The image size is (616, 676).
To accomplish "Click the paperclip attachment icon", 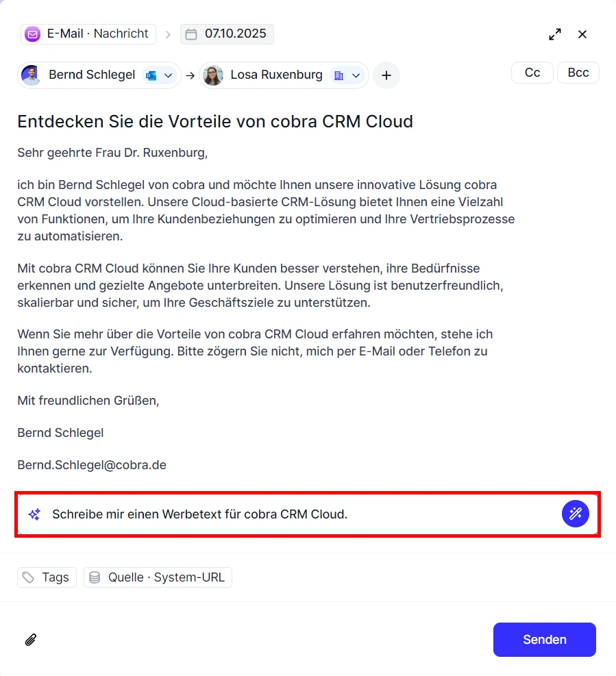I will click(x=30, y=639).
